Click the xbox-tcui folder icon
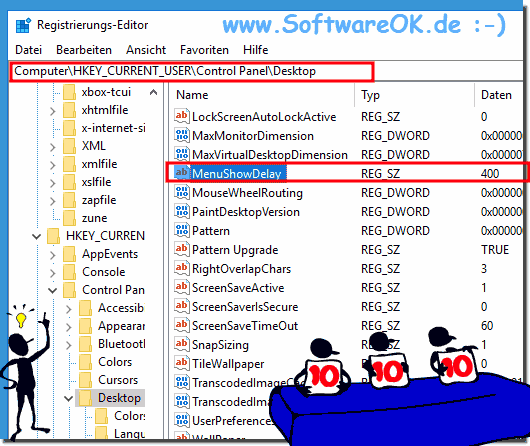 point(69,92)
